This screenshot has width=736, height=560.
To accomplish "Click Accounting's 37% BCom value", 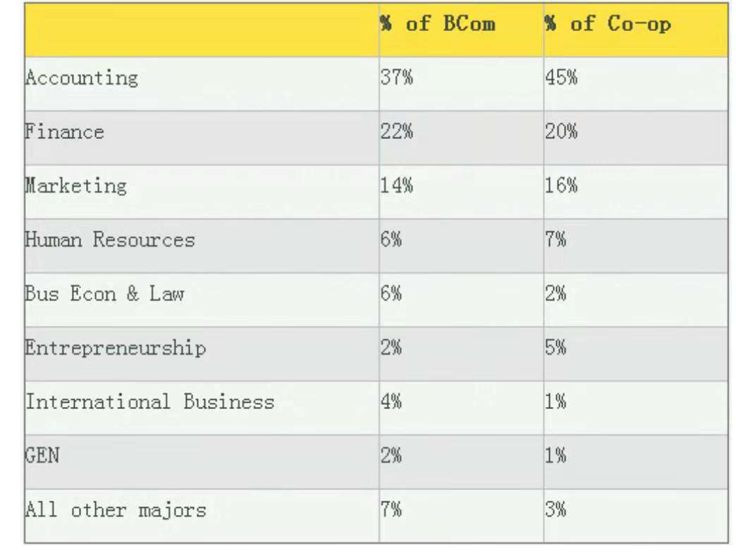I will coord(397,78).
